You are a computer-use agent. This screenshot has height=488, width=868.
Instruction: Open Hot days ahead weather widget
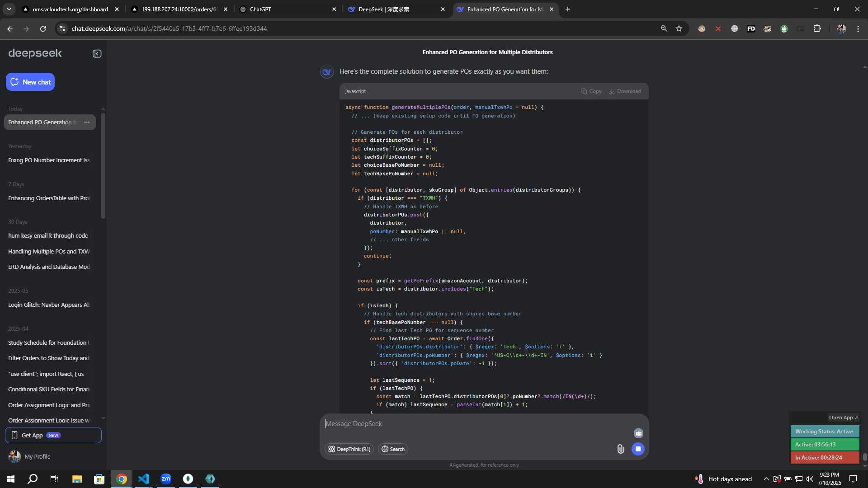point(723,479)
